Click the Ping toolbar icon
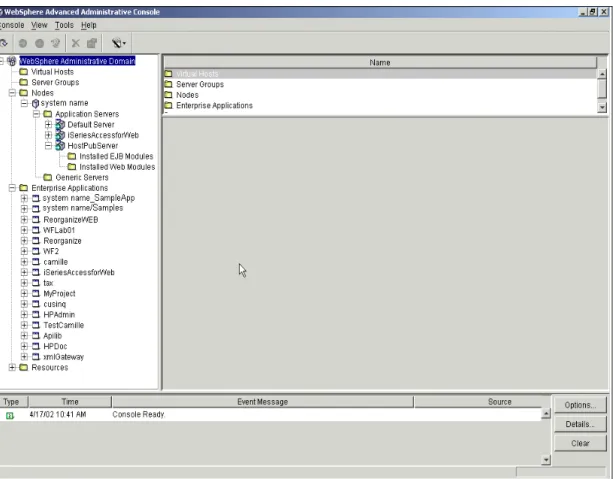This screenshot has width=613, height=479. pyautogui.click(x=56, y=43)
